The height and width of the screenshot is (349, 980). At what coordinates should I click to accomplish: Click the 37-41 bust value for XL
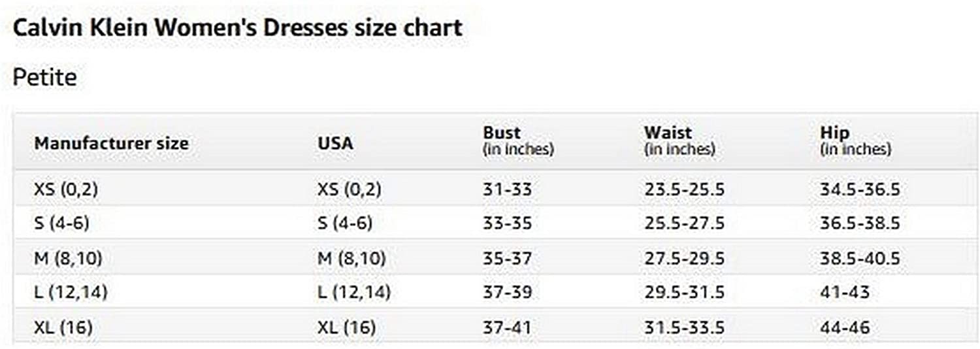coord(507,327)
